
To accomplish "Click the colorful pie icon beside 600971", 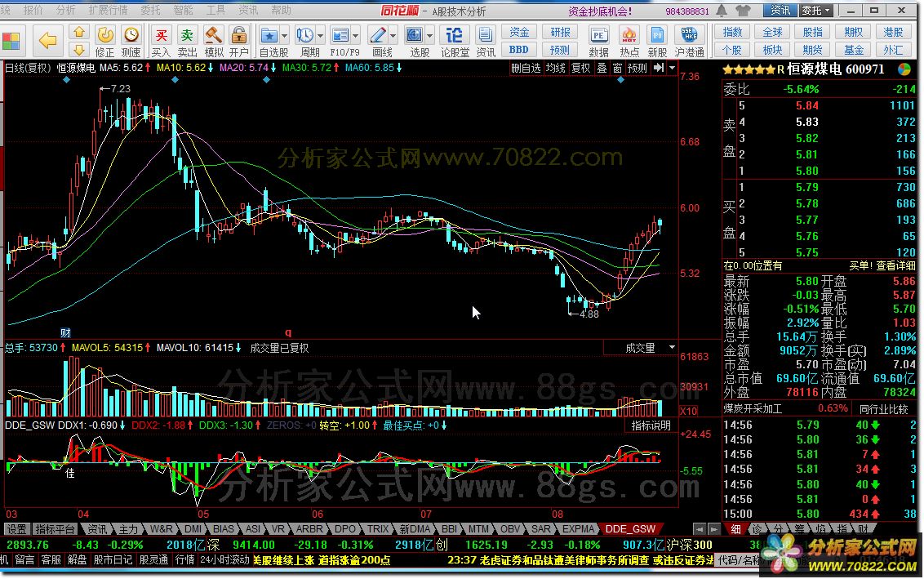I will (904, 69).
